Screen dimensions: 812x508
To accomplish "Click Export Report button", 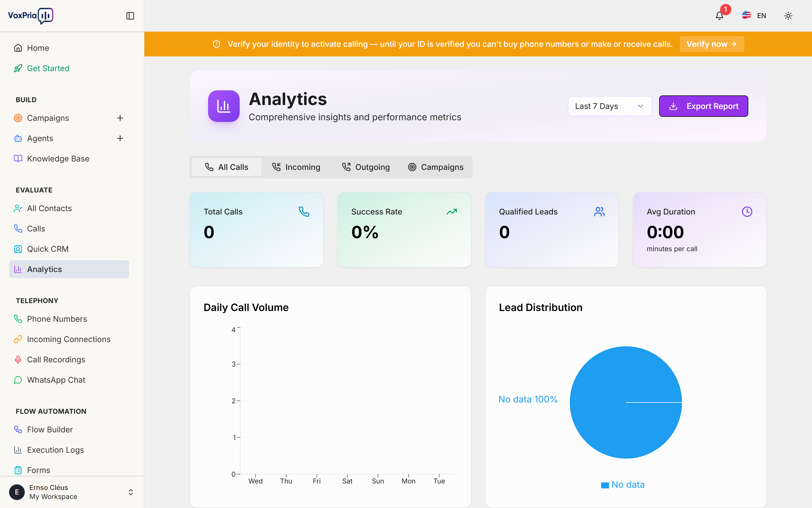I will 703,106.
